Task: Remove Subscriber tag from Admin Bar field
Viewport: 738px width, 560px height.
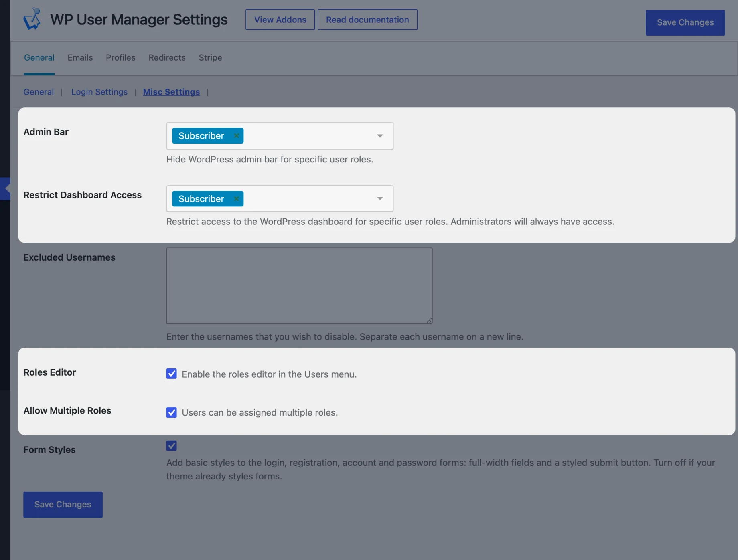Action: pos(237,136)
